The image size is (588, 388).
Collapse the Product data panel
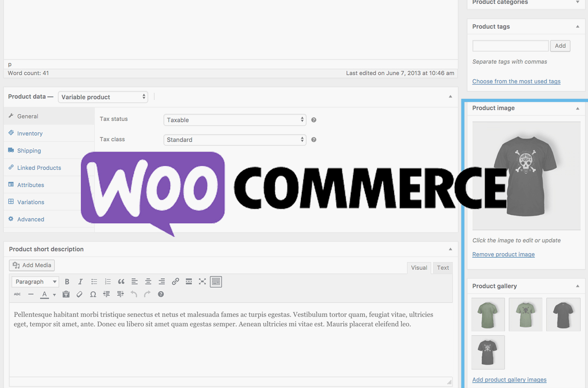click(x=450, y=97)
